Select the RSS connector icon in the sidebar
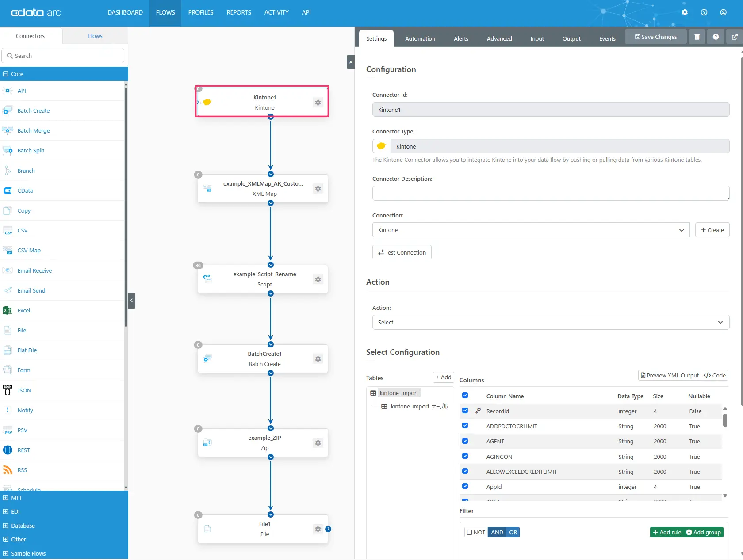743x560 pixels. coord(8,470)
